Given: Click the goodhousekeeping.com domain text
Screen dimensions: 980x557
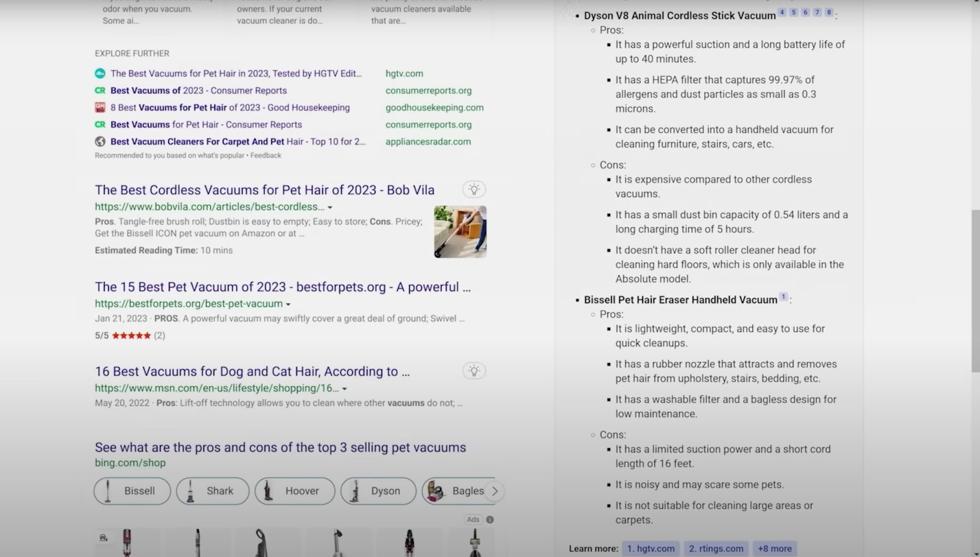Looking at the screenshot, I should (x=434, y=107).
